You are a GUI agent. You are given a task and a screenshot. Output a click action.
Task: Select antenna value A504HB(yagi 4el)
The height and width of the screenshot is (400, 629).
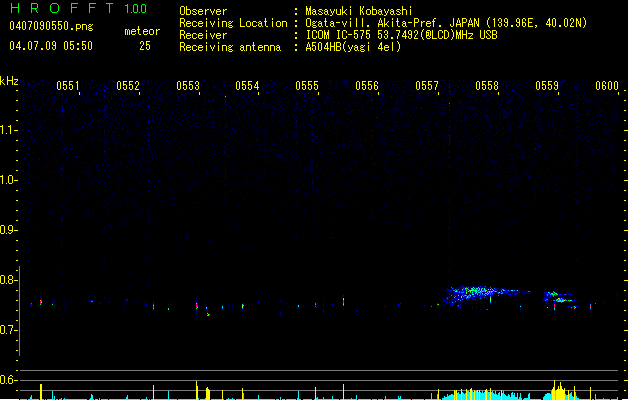tap(353, 47)
